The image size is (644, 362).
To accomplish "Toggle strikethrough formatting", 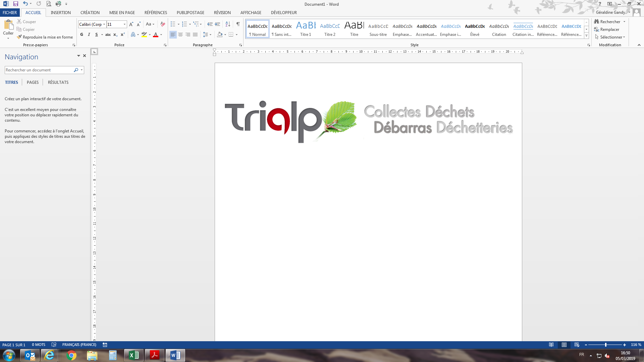I will coord(108,35).
